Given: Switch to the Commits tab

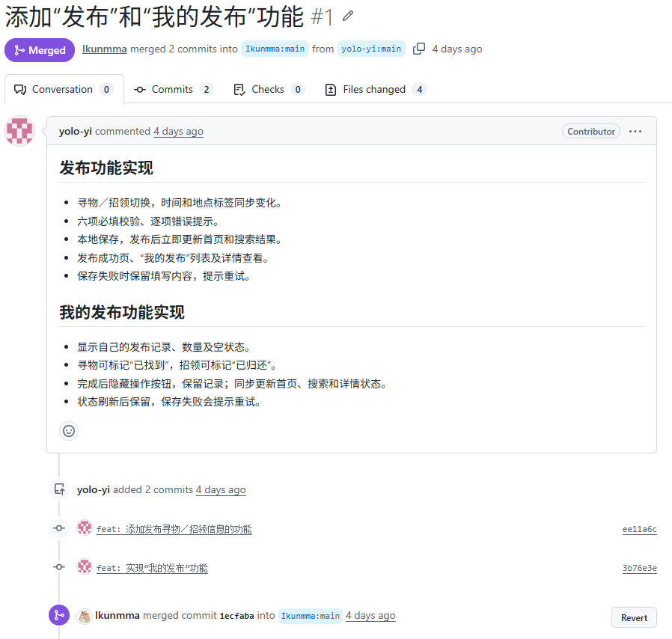Looking at the screenshot, I should 174,89.
